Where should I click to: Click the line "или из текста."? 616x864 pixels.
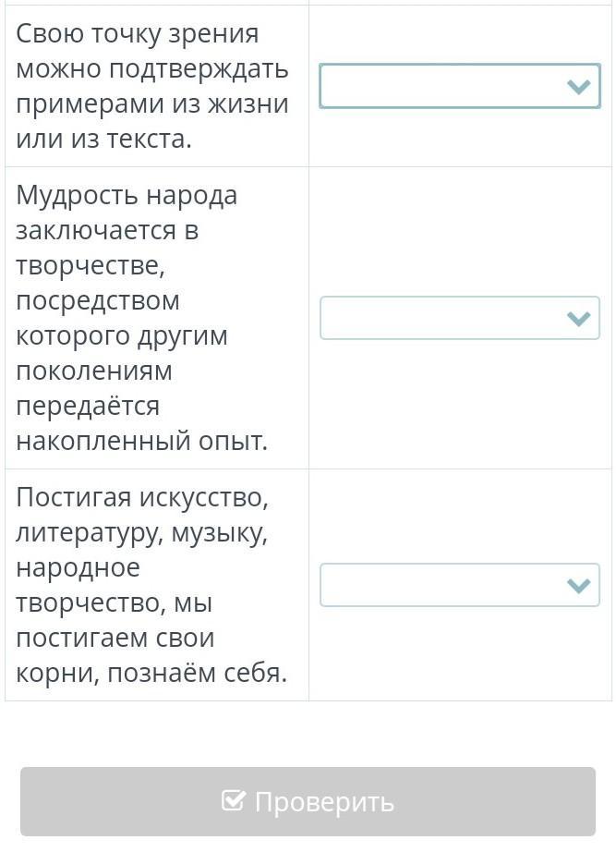pyautogui.click(x=104, y=139)
